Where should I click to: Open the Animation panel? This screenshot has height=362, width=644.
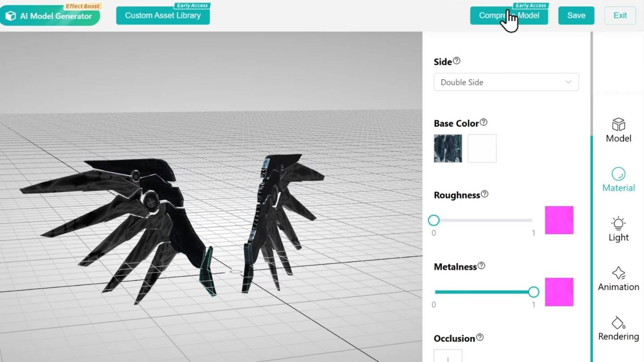(x=618, y=279)
